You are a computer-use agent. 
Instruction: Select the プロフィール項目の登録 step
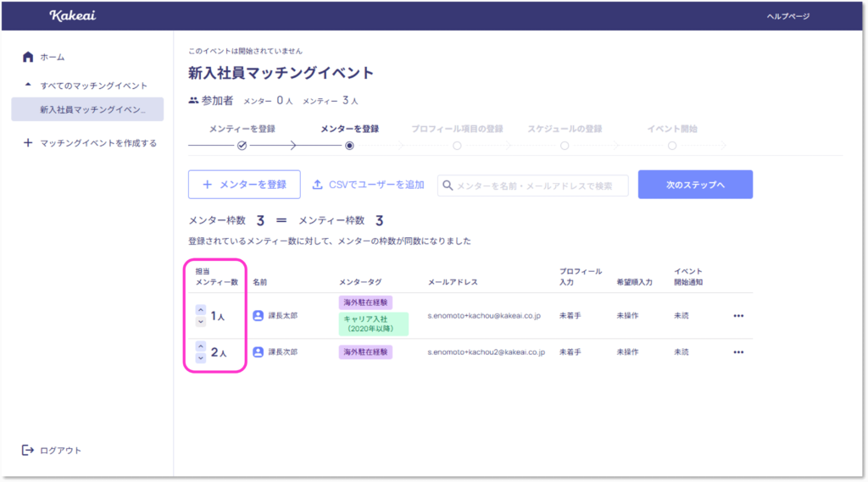[x=457, y=145]
